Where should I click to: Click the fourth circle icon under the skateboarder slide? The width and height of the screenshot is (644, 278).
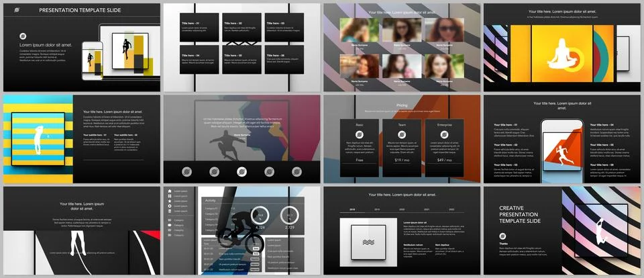point(269,171)
